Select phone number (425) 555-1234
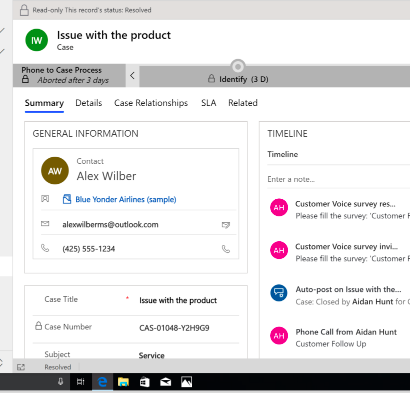410x393 pixels. pyautogui.click(x=89, y=249)
